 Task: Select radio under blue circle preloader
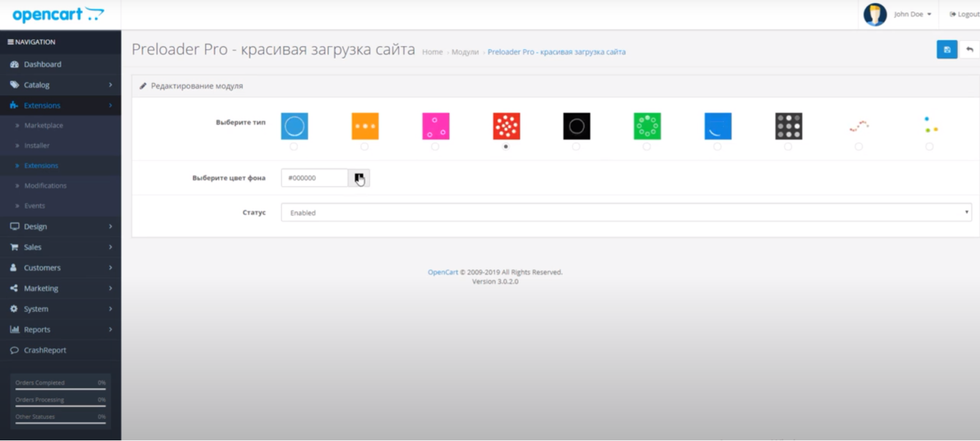coord(294,147)
